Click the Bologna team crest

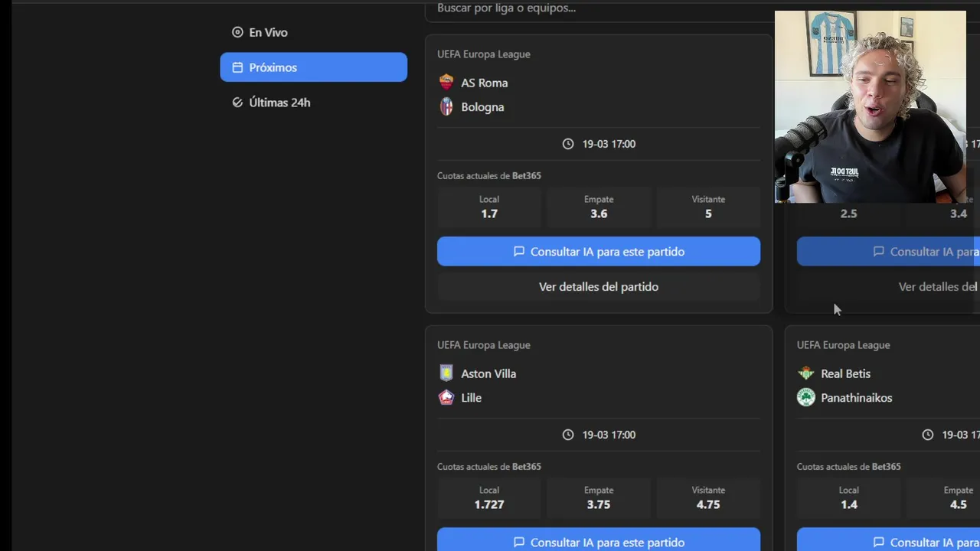tap(446, 107)
